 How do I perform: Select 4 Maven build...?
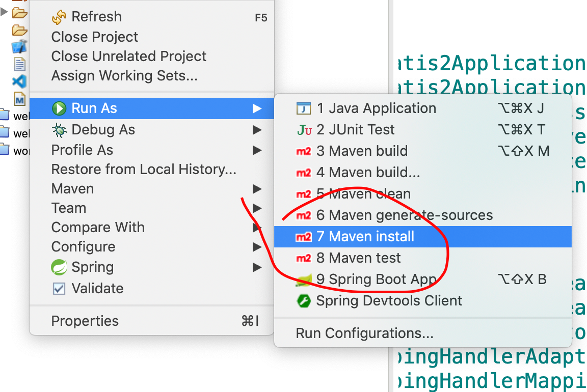422,173
